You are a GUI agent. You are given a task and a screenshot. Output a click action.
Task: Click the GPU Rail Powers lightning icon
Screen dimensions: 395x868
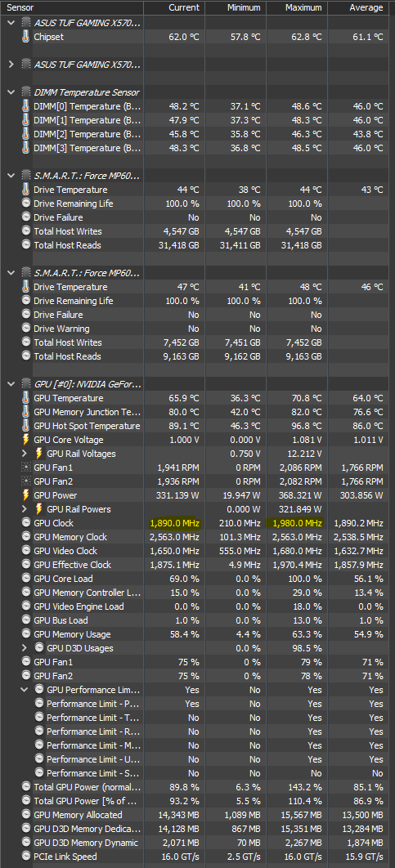[x=38, y=509]
